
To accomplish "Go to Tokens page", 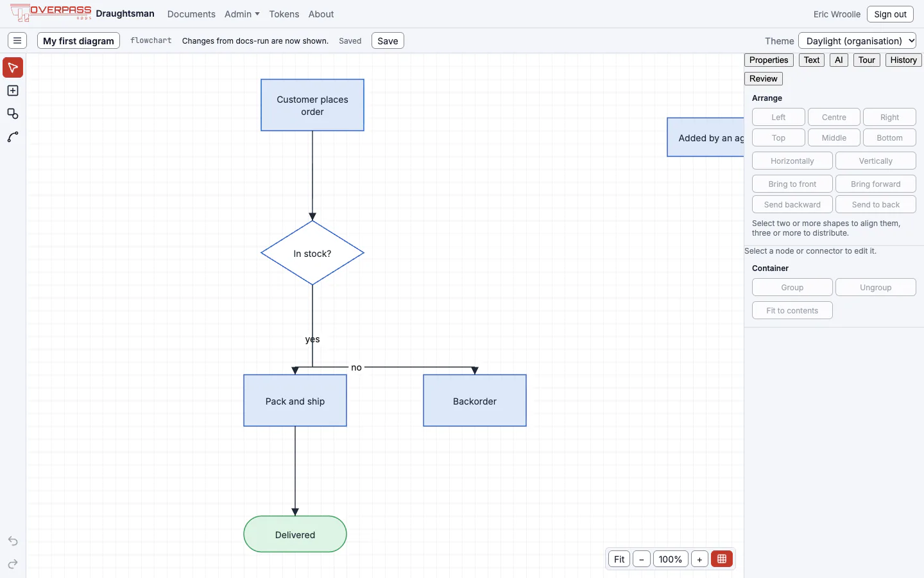I will pos(284,13).
